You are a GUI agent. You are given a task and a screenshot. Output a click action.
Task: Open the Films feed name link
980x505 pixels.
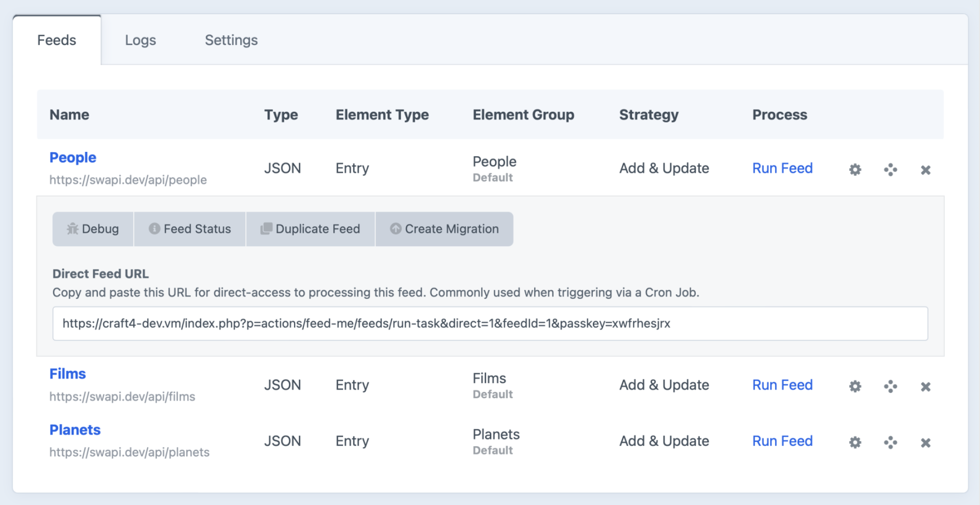(x=67, y=374)
